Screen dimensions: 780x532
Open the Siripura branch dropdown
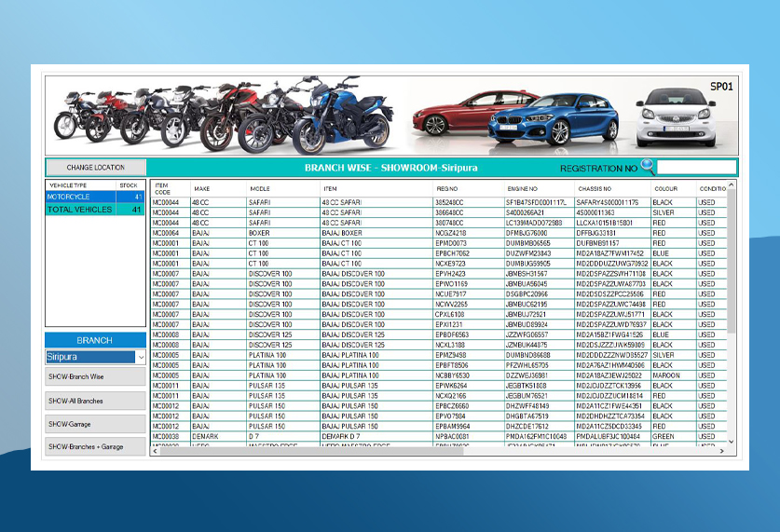[x=141, y=357]
